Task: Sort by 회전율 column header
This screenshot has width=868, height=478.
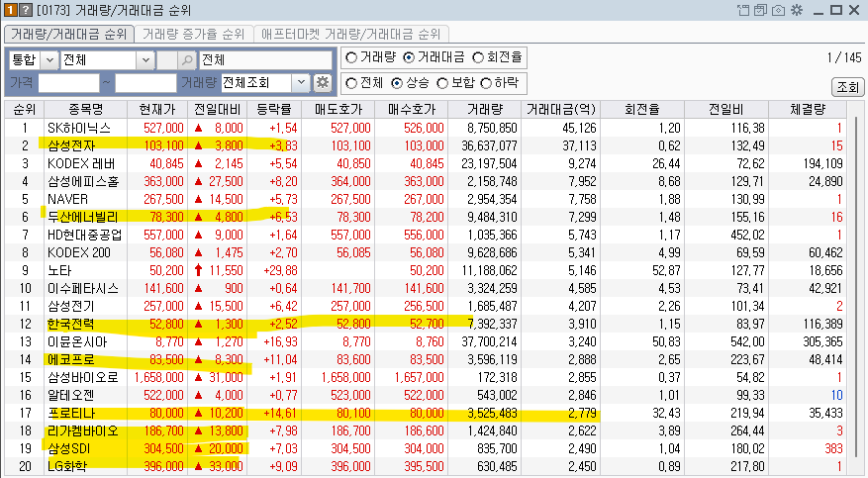Action: point(642,110)
